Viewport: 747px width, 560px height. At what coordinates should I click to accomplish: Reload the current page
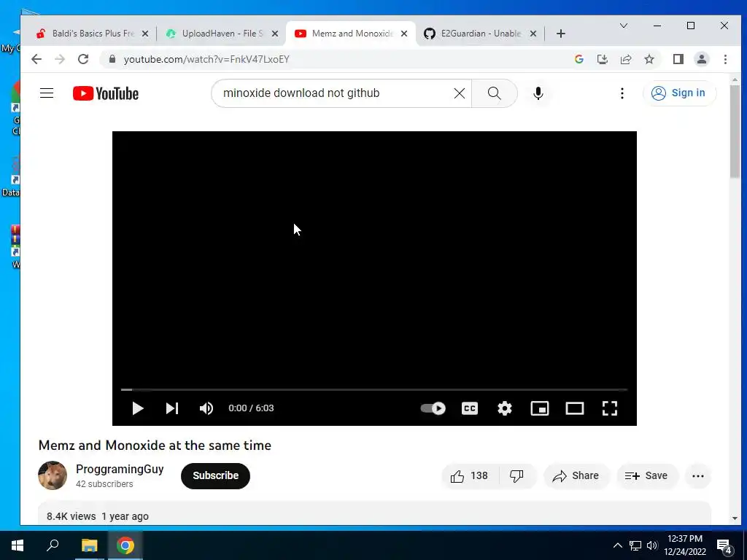pyautogui.click(x=83, y=59)
